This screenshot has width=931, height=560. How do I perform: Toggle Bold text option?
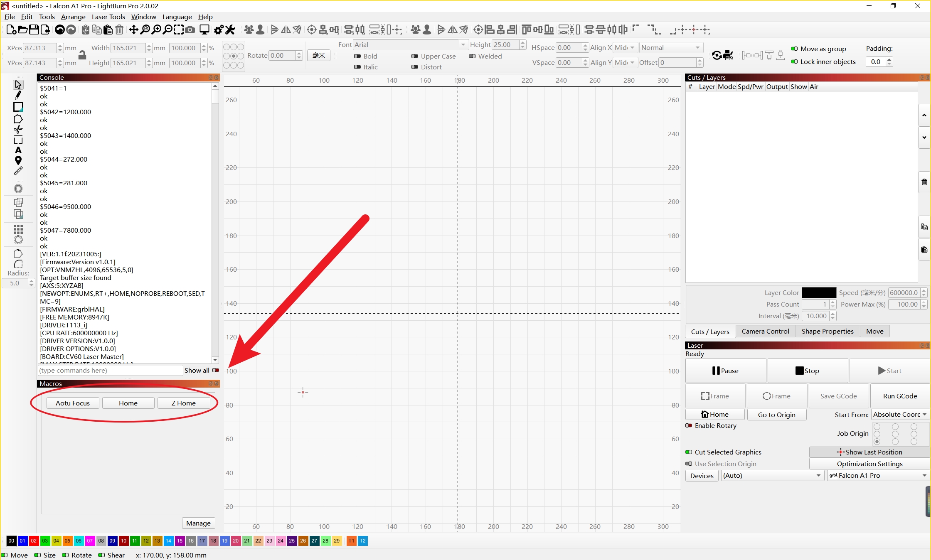357,56
